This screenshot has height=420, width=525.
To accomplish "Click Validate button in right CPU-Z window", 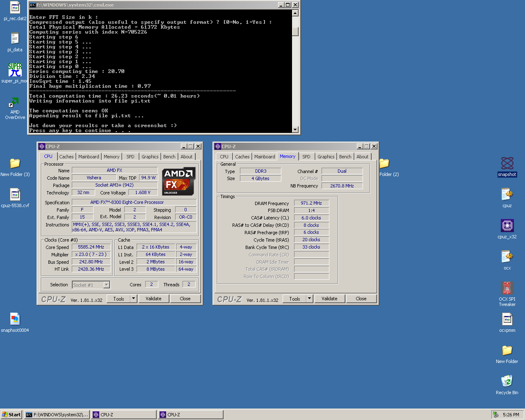I will tap(329, 299).
